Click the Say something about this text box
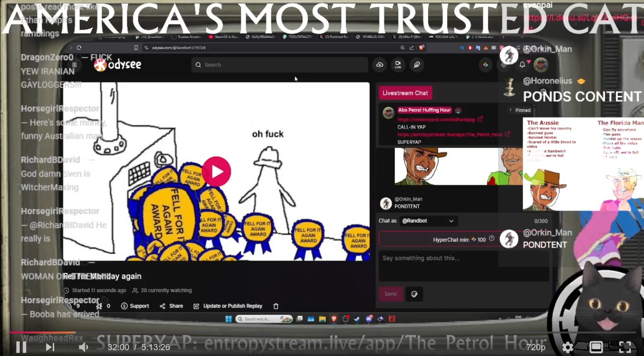Screen dimensions: 644x356 pos(464,266)
